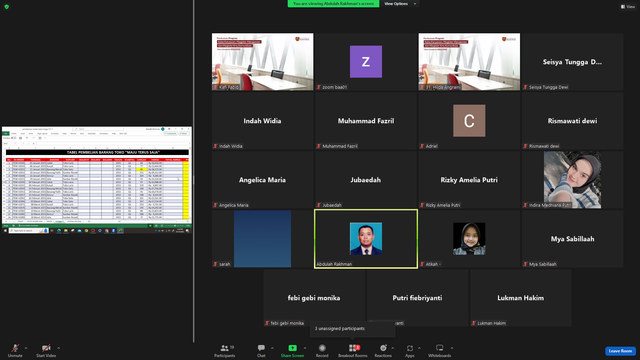Open the Chat panel

[261, 350]
